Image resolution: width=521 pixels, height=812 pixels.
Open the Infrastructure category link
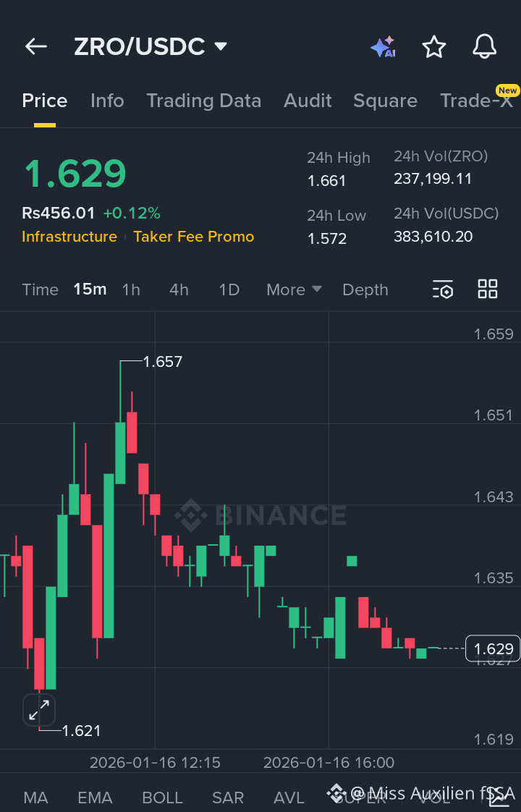(x=69, y=237)
